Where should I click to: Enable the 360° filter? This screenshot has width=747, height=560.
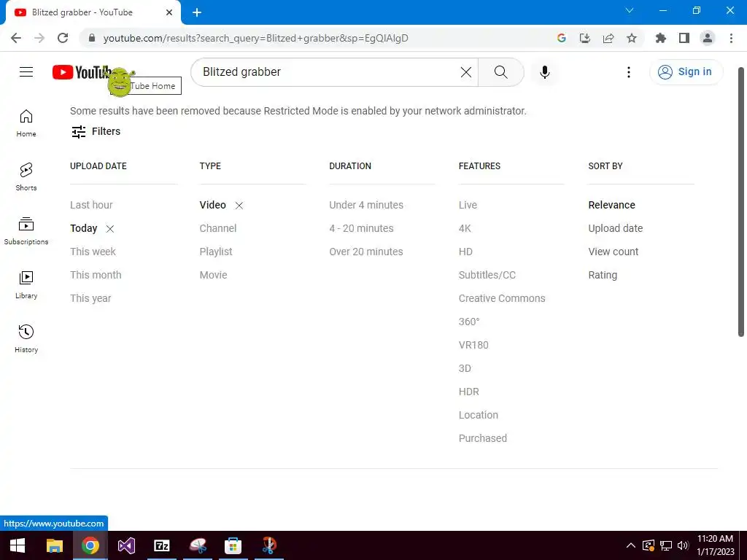[469, 322]
